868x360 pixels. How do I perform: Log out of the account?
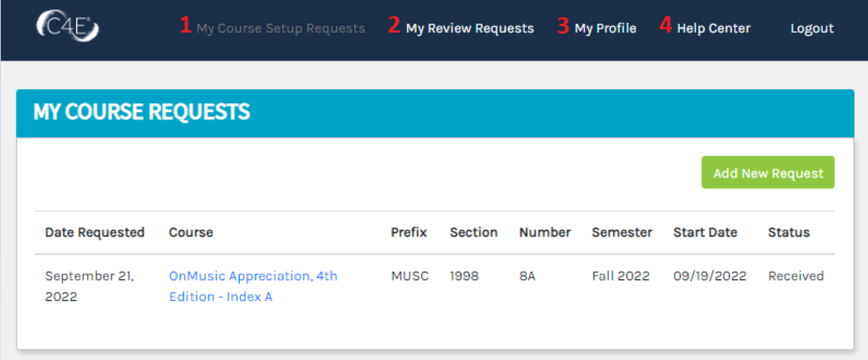point(811,28)
